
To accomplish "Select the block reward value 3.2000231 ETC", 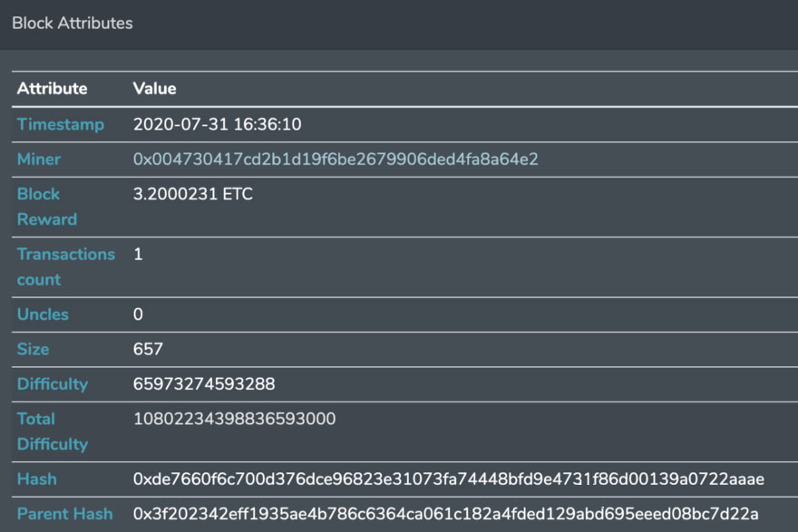I will [193, 194].
